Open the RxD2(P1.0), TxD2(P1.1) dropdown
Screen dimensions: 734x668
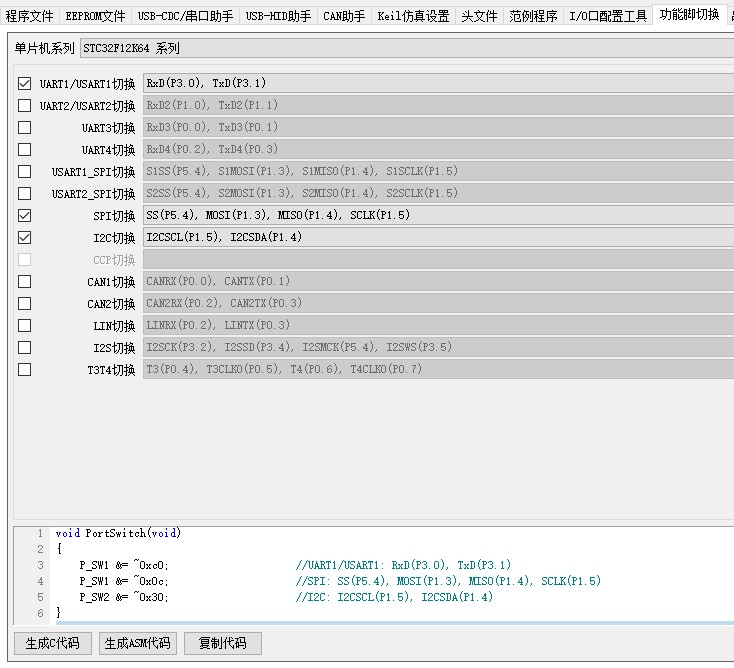438,105
